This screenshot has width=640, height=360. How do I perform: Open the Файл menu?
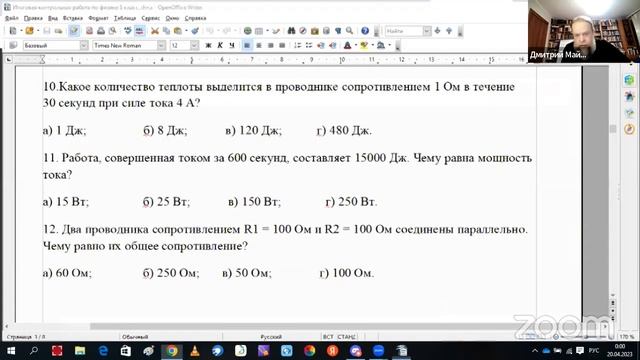click(11, 18)
